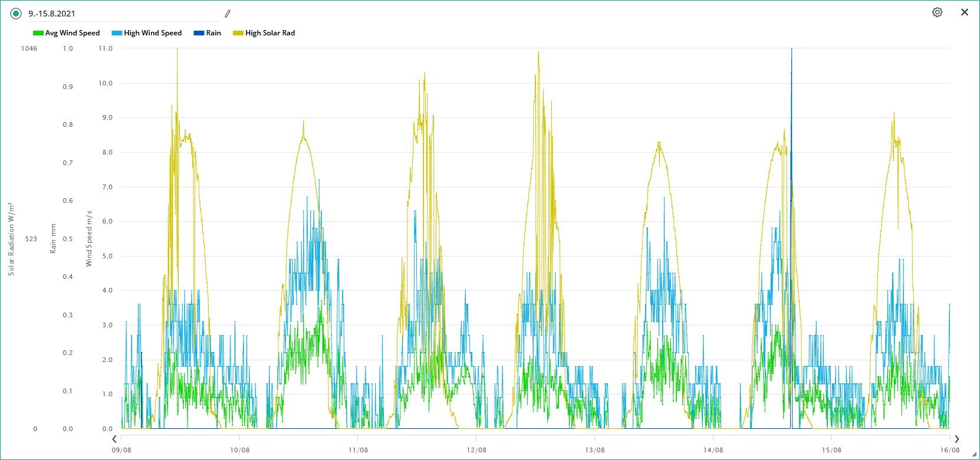Close the chart panel with the X
Screen dimensions: 980x460
965,12
